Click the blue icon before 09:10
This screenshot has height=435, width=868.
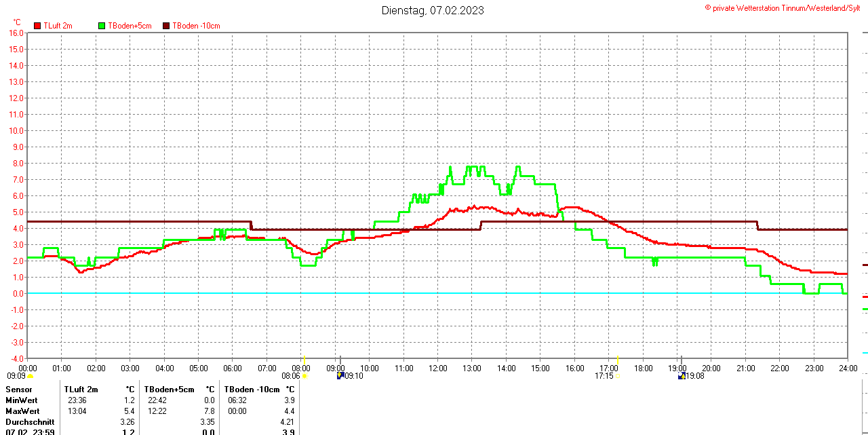click(340, 375)
